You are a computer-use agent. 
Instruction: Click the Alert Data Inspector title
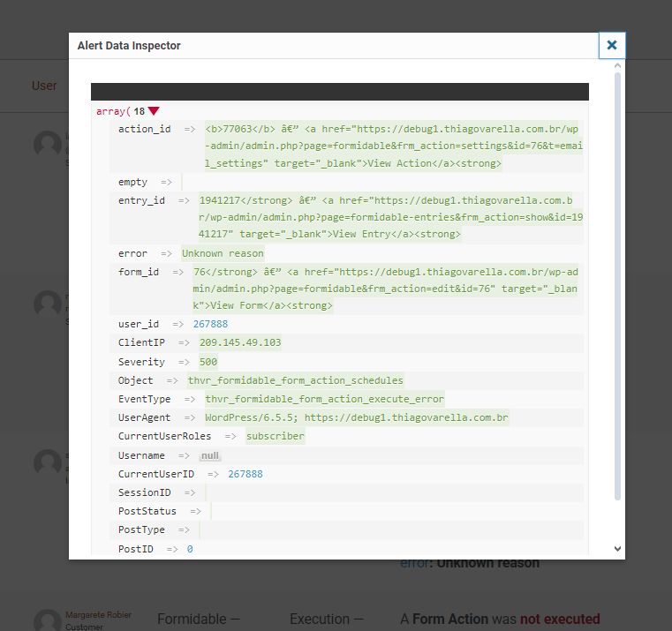click(129, 45)
